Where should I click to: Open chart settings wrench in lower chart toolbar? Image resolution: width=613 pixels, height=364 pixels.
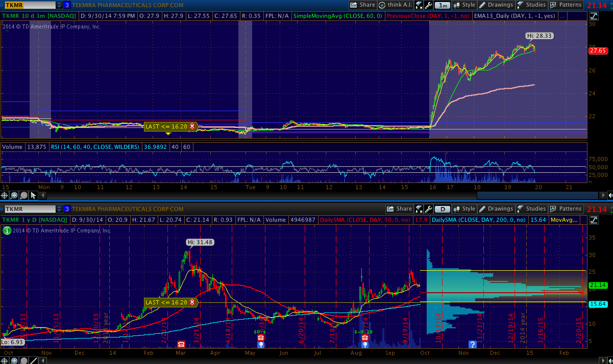428,209
